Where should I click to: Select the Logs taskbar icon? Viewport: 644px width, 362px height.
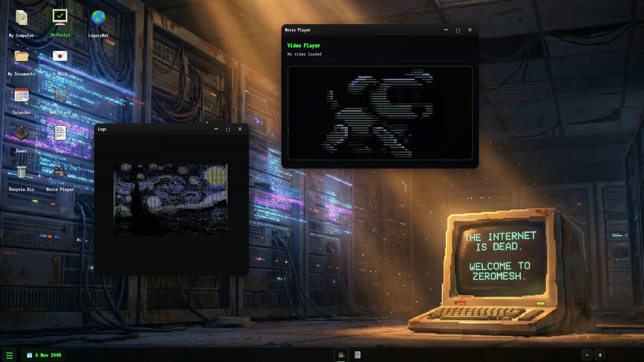point(357,355)
